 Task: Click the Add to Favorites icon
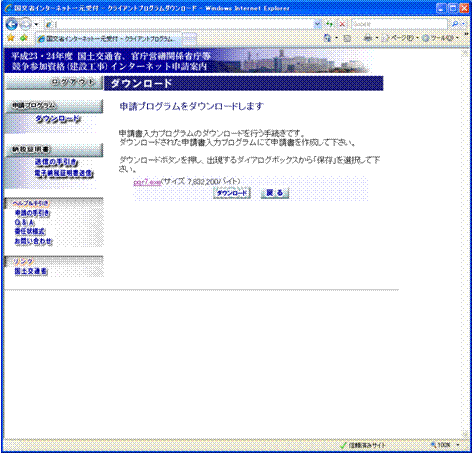(24, 38)
